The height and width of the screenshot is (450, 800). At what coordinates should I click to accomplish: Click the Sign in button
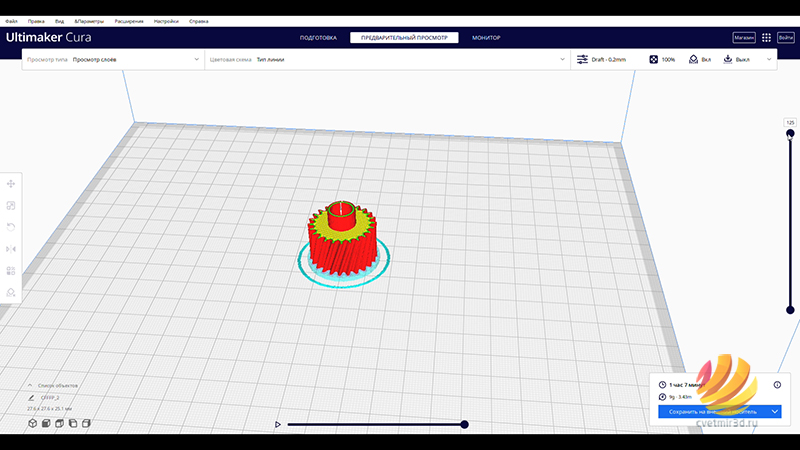[x=786, y=38]
